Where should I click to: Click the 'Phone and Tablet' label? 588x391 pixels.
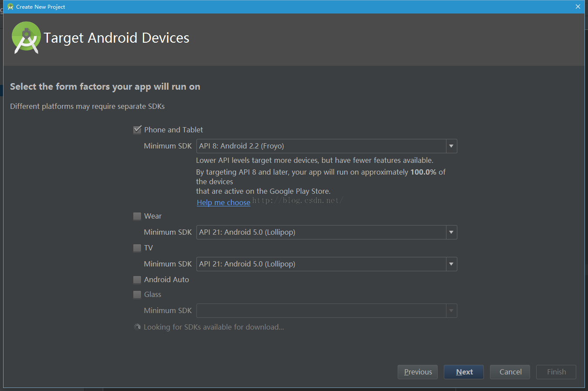point(173,130)
